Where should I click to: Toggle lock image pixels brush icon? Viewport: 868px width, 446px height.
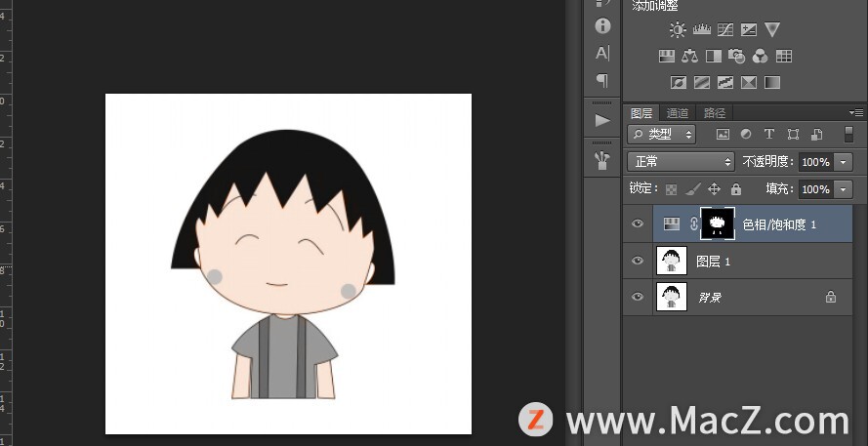click(692, 189)
